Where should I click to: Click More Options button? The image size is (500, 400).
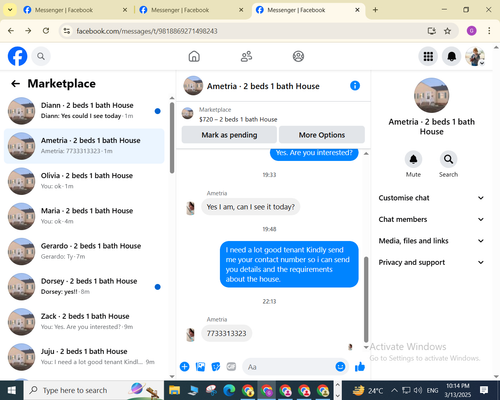pos(322,135)
